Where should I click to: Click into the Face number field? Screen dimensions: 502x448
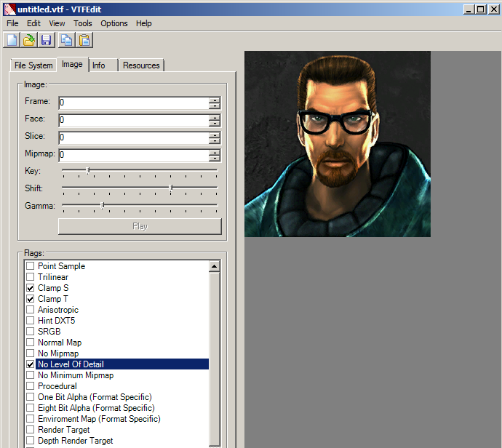[x=134, y=120]
